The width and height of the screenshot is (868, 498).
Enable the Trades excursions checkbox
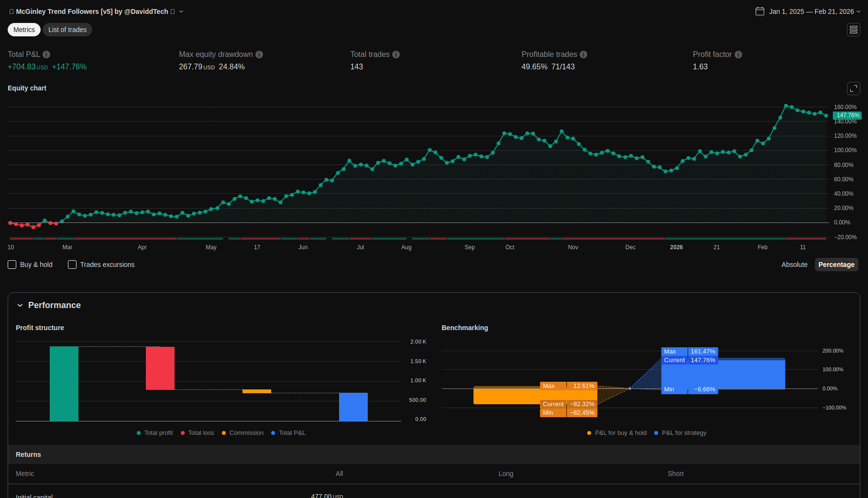(x=72, y=265)
